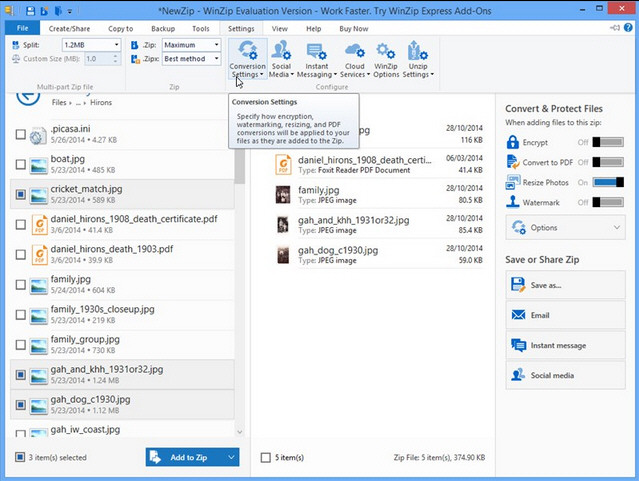Click the .picasa.ini file icon
Screen dimensions: 639x481
click(x=38, y=135)
